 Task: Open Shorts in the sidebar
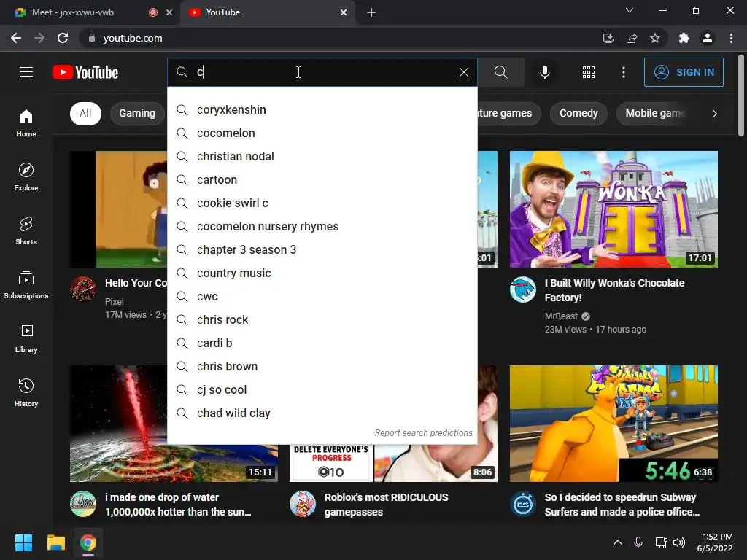26,230
